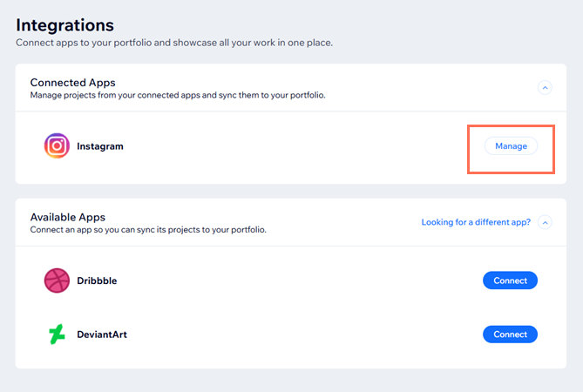Click the 'Manage projects from your connected apps' description

click(x=178, y=95)
